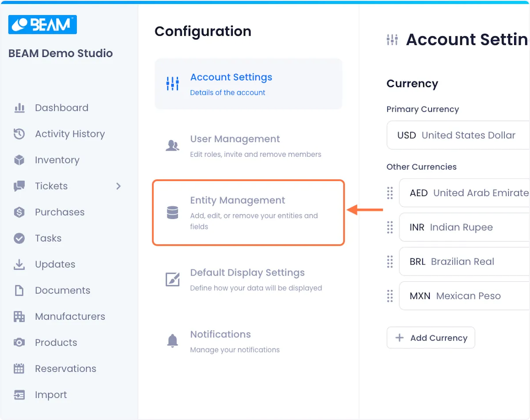Go to Manufacturers
The height and width of the screenshot is (420, 530).
click(x=70, y=316)
